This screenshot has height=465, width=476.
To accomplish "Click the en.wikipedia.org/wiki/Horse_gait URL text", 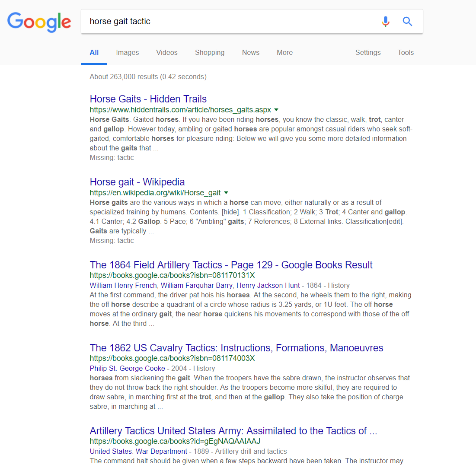I will tap(155, 193).
